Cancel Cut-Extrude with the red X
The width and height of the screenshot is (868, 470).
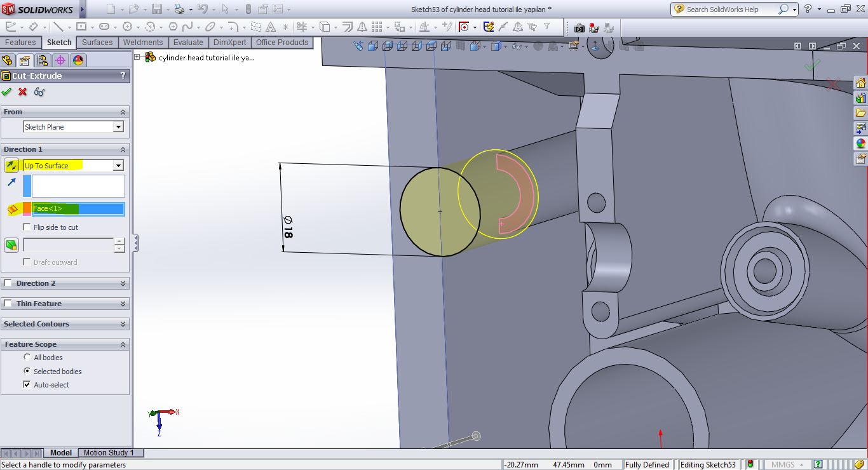tap(23, 92)
